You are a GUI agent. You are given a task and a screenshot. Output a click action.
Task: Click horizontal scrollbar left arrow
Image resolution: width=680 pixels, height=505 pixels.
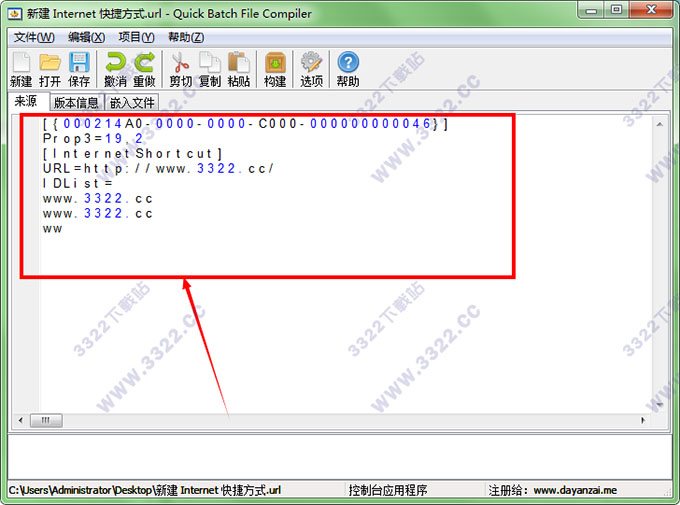pyautogui.click(x=20, y=420)
